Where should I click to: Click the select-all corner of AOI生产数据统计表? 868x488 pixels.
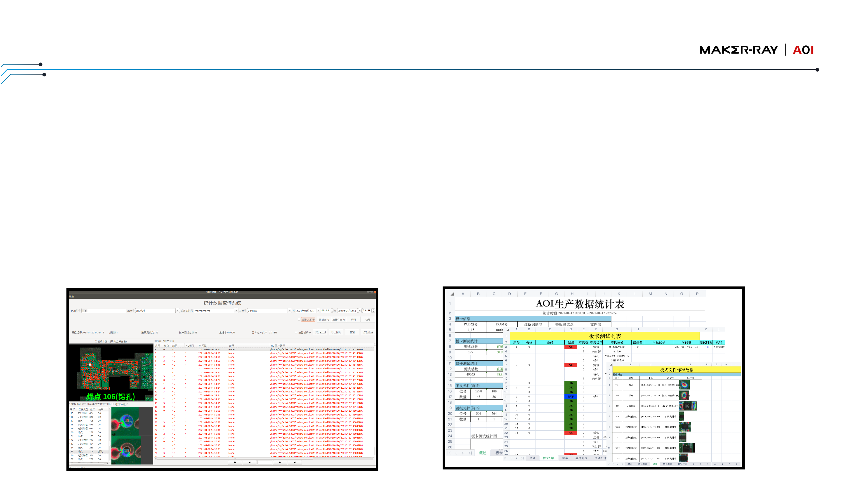[x=452, y=294]
